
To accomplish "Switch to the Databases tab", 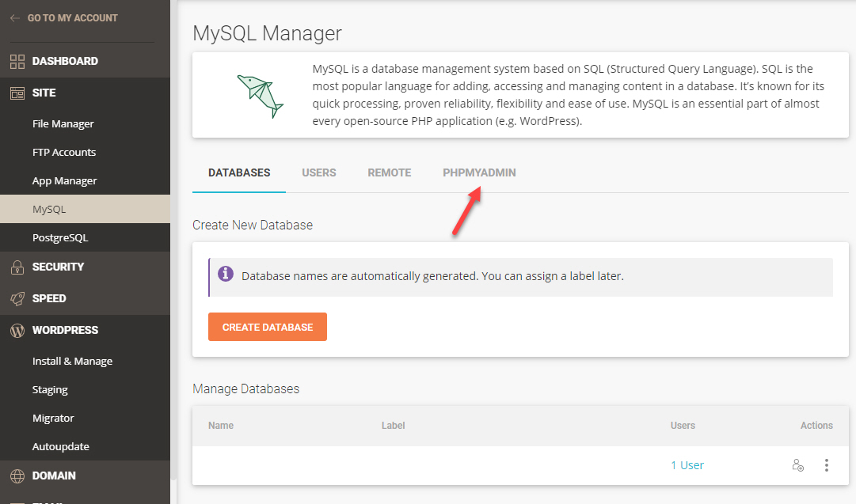I will pos(239,173).
